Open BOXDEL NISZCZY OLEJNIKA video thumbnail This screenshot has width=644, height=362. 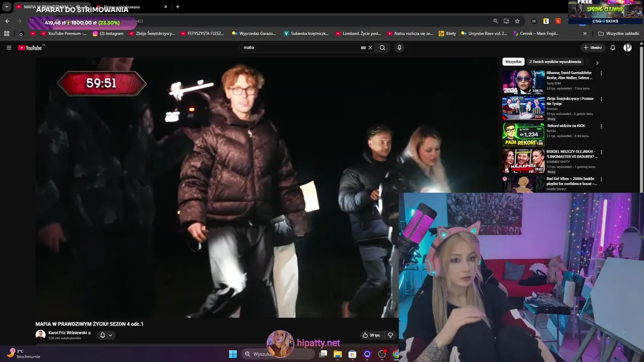point(523,160)
